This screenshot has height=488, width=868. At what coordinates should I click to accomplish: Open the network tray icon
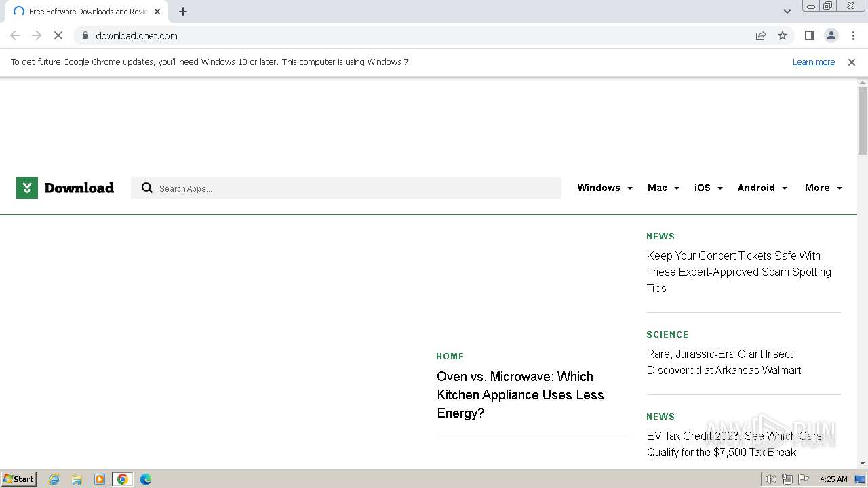click(x=787, y=479)
